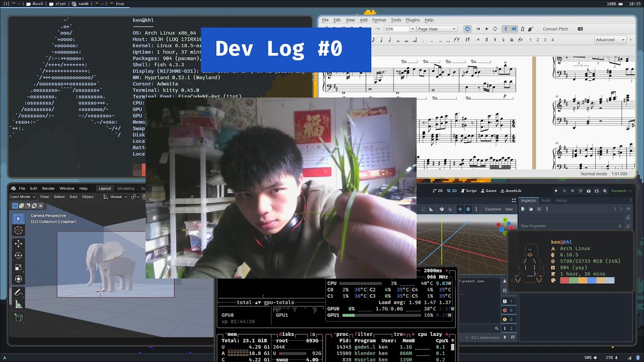This screenshot has height=362, width=644.
Task: Switch Godot to the 2D workspace
Action: (x=438, y=191)
